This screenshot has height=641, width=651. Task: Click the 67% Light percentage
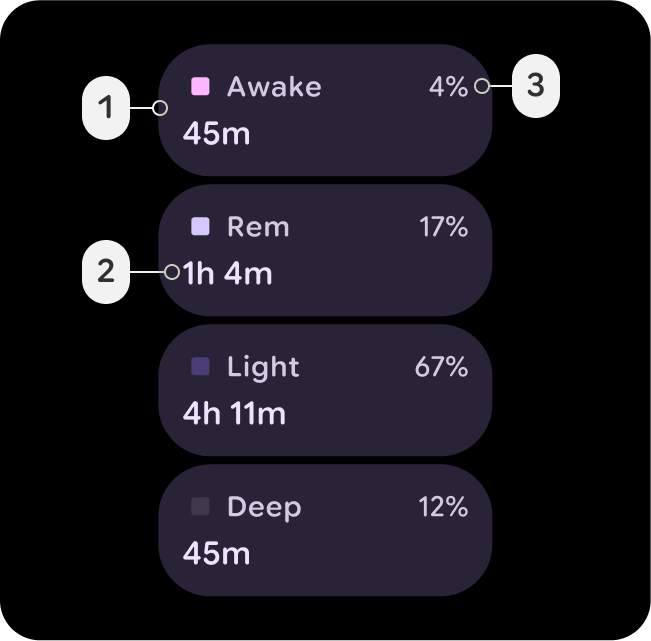click(x=441, y=367)
